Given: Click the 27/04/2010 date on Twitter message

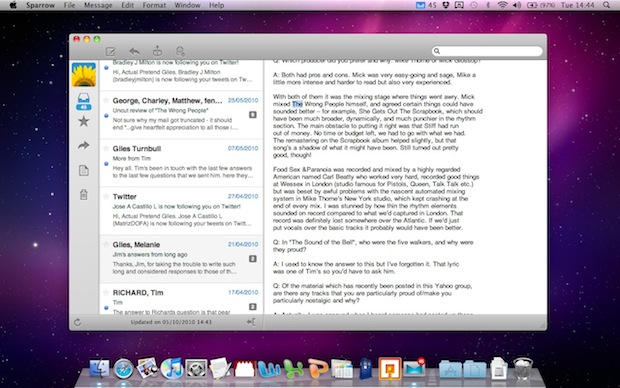Looking at the screenshot, I should coord(243,196).
